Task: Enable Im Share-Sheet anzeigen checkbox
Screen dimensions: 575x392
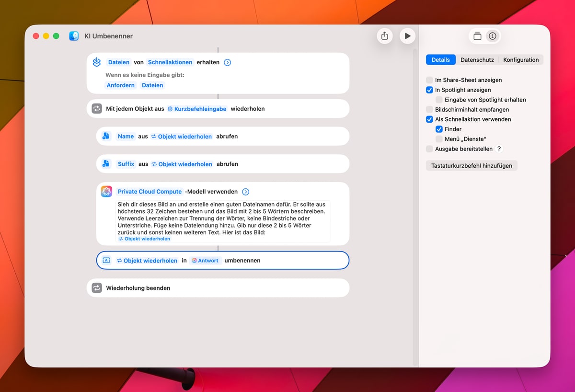Action: [x=429, y=80]
